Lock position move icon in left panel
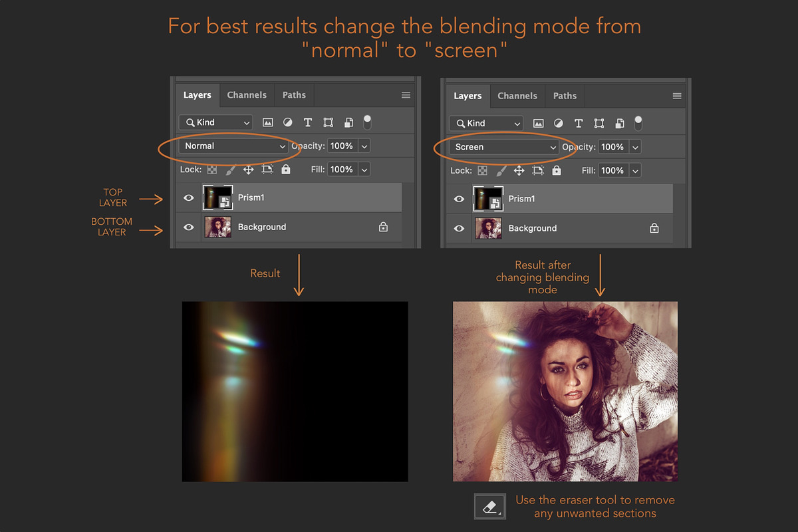The image size is (798, 532). click(x=248, y=170)
